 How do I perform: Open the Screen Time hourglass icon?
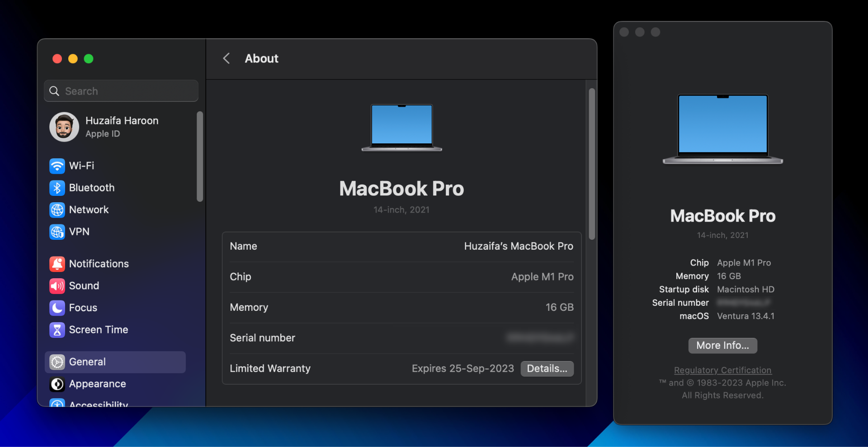coord(57,330)
